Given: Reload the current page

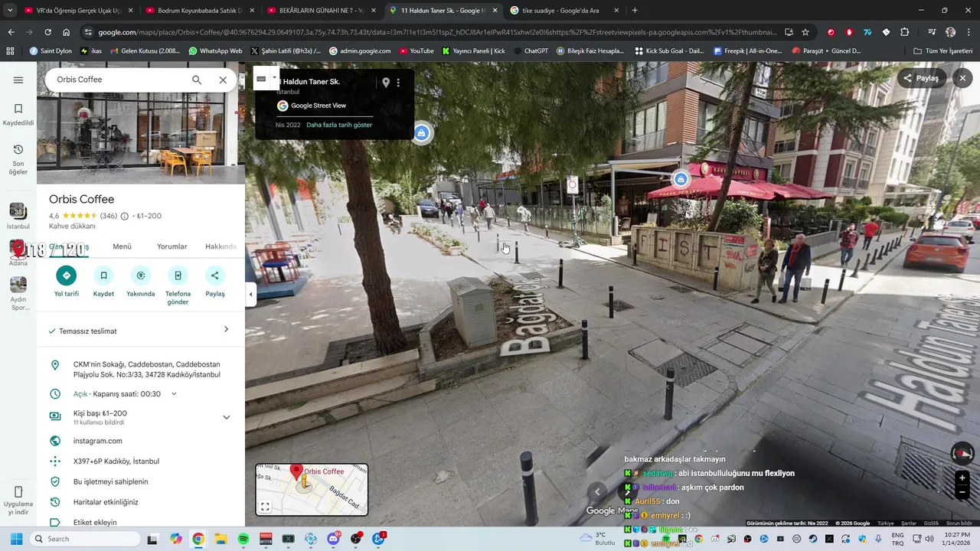Looking at the screenshot, I should [47, 32].
